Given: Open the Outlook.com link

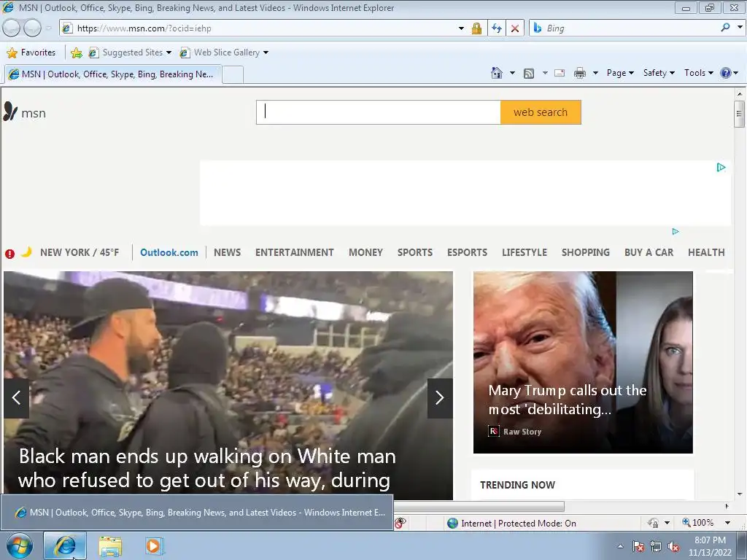Looking at the screenshot, I should tap(169, 252).
